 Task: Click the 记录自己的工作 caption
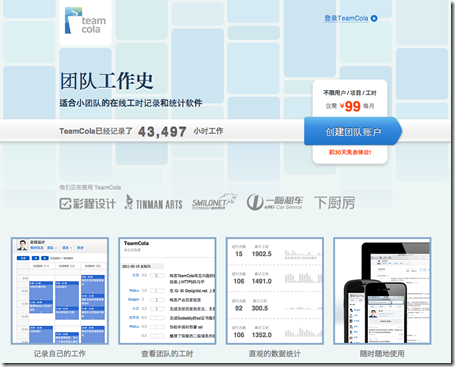tap(60, 354)
